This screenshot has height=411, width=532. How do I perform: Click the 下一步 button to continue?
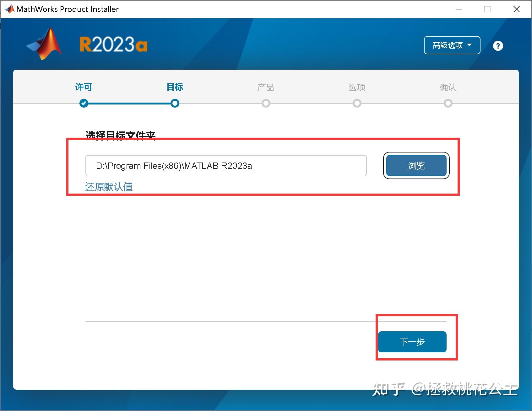pyautogui.click(x=412, y=342)
